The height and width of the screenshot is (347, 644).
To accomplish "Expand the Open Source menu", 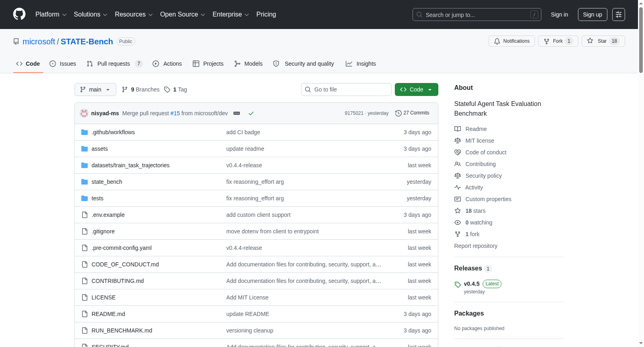I will pos(183,15).
